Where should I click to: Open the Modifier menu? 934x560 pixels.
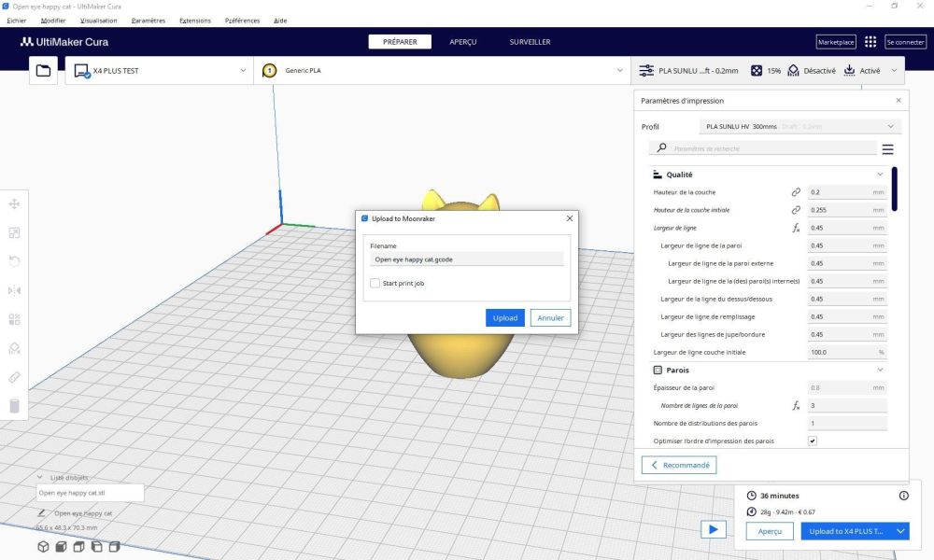pos(53,21)
